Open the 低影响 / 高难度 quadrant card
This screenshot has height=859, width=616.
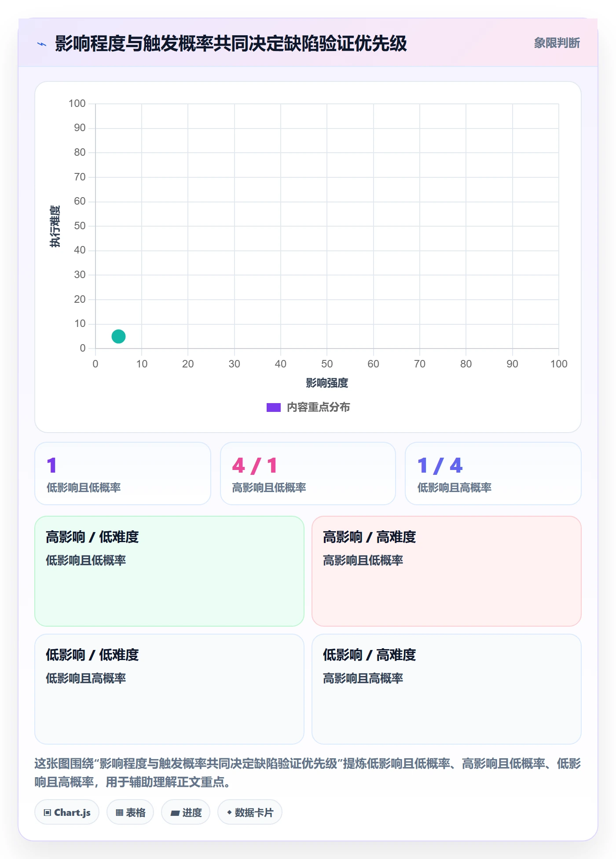pyautogui.click(x=447, y=689)
